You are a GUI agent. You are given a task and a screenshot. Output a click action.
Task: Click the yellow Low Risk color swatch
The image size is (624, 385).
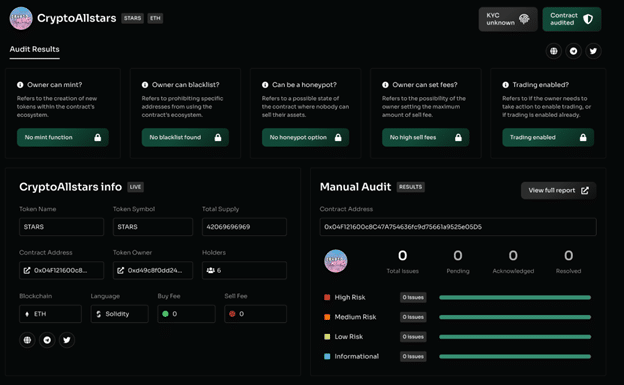[x=327, y=336]
